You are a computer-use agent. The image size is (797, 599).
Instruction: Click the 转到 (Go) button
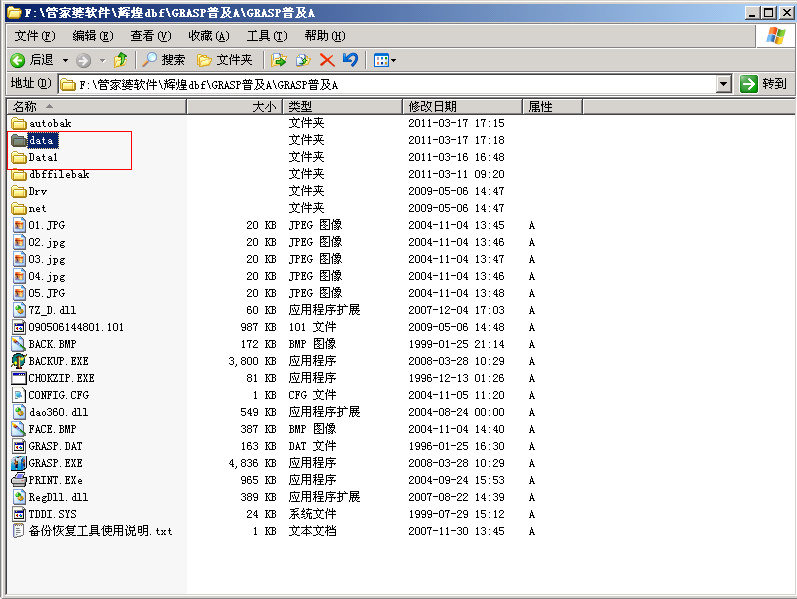click(764, 85)
